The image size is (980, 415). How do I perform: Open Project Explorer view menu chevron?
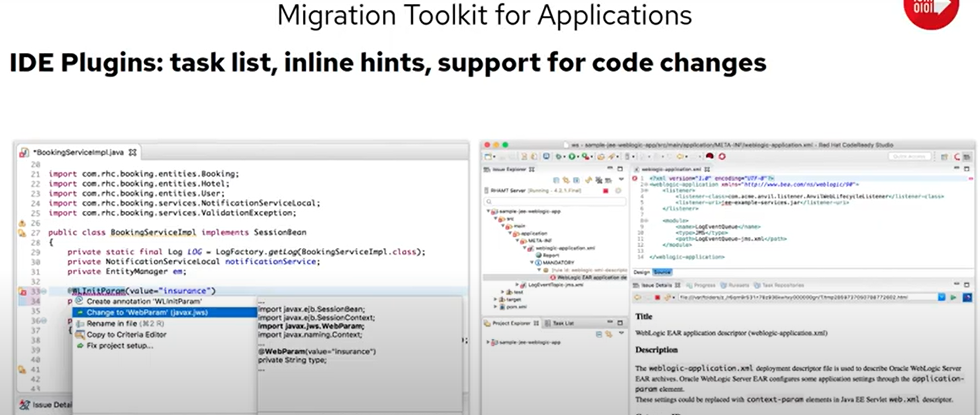pos(621,333)
